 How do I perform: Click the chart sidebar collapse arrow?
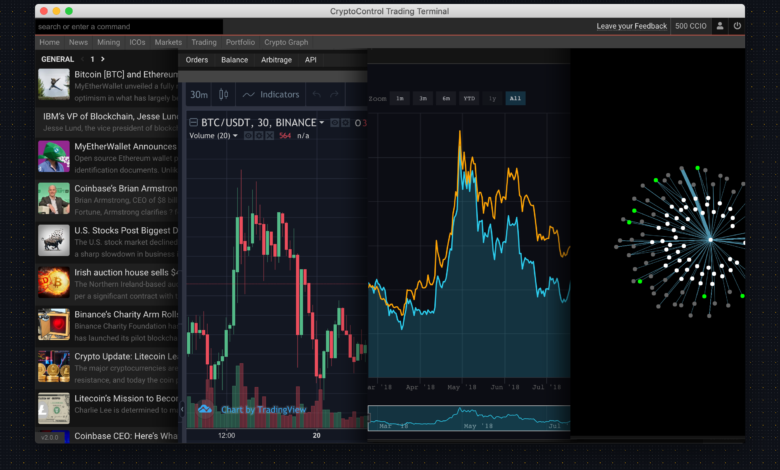coord(182,409)
